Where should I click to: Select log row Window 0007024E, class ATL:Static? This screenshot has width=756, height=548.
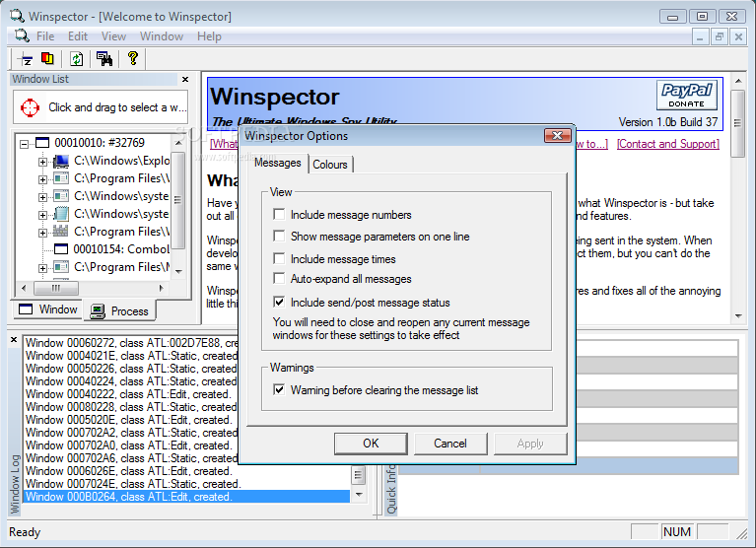[187, 484]
